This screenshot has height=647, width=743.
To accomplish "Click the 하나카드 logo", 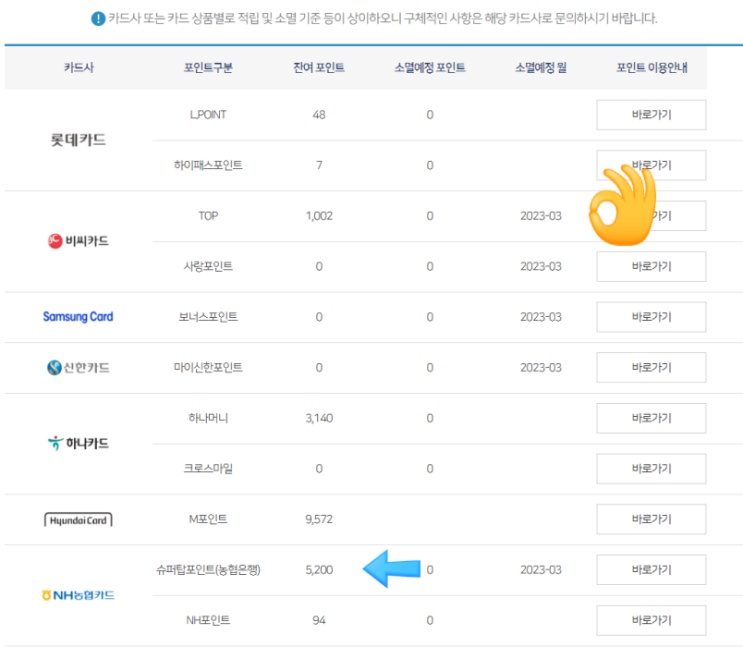I will click(78, 443).
